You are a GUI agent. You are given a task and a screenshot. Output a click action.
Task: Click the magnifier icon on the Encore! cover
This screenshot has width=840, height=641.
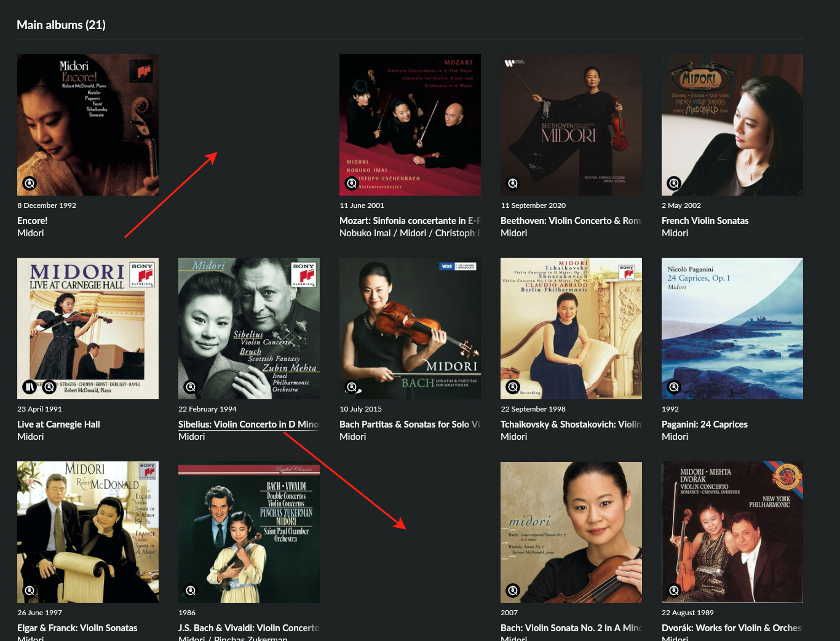[x=30, y=183]
